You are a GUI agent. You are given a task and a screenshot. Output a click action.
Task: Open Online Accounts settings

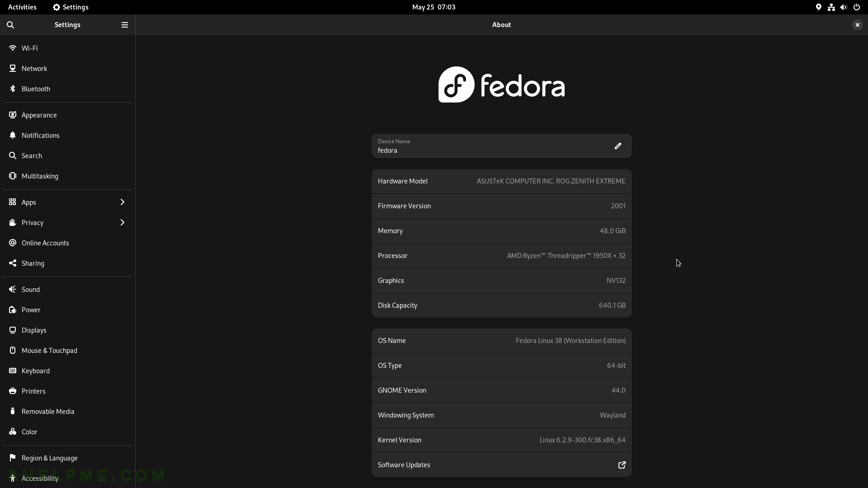pos(68,243)
